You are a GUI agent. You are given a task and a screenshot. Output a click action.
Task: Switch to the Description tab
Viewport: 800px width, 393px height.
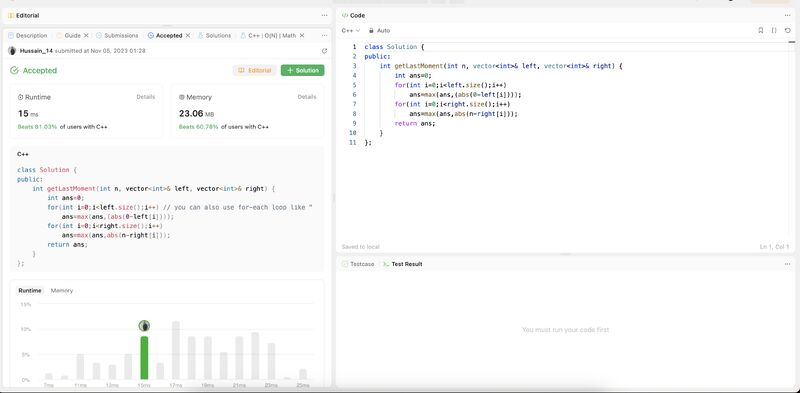28,36
